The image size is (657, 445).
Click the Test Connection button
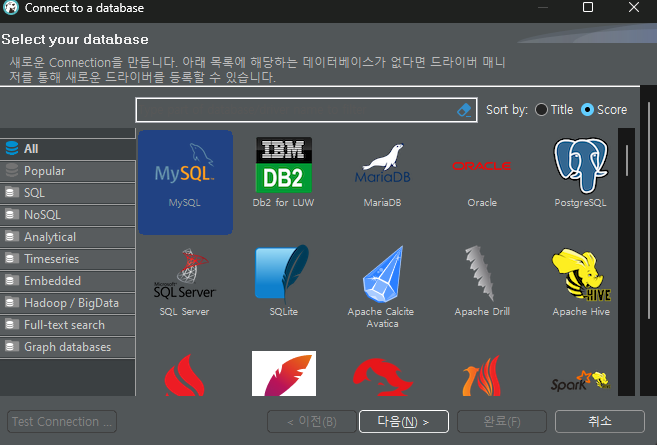pyautogui.click(x=62, y=421)
